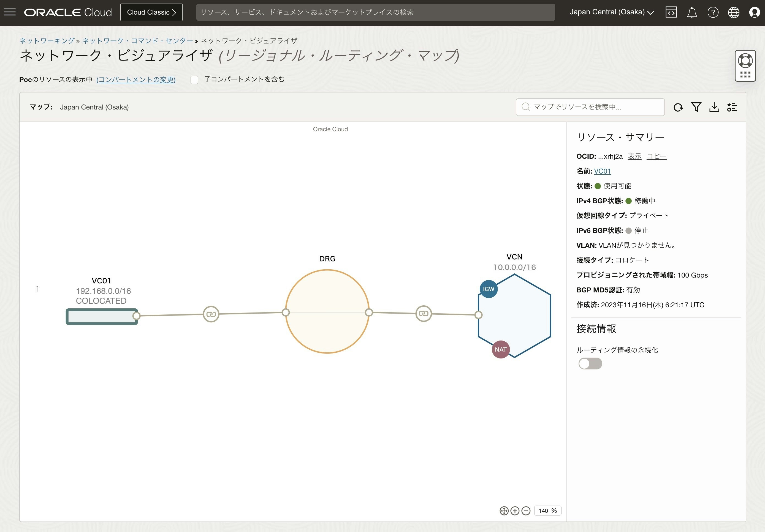Click the download map icon
765x532 pixels.
click(x=714, y=107)
